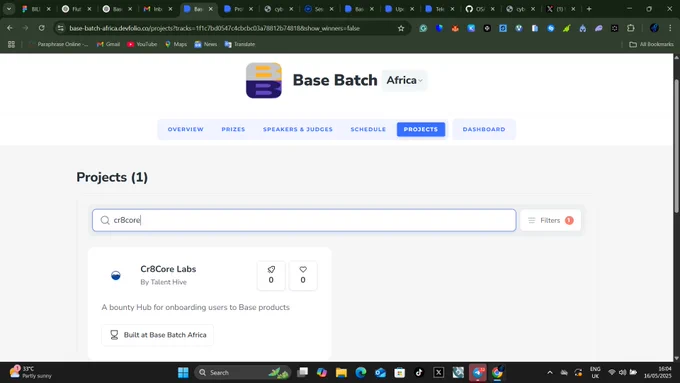The height and width of the screenshot is (383, 680).
Task: Open File Explorer from the taskbar
Action: (x=341, y=372)
